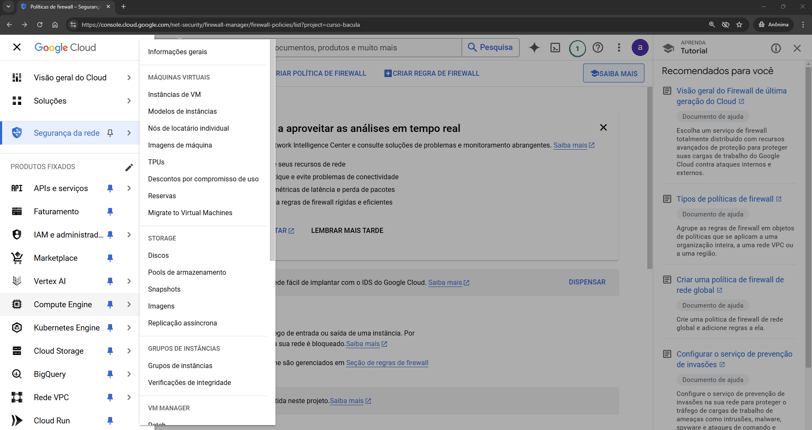Expand the Soluções submenu arrow

click(x=129, y=101)
